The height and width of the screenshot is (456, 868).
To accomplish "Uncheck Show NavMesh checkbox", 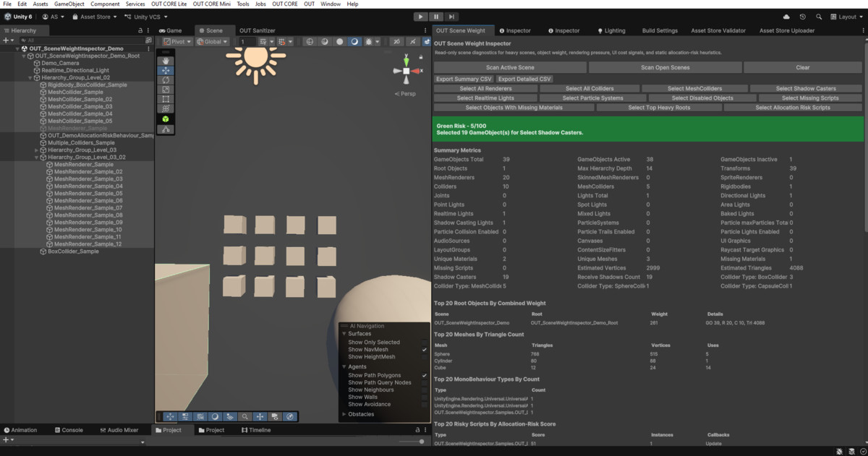I will point(425,350).
